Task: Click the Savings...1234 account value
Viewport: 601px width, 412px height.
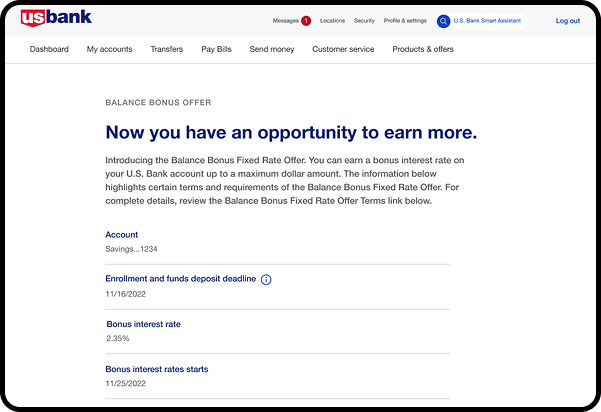Action: click(132, 249)
